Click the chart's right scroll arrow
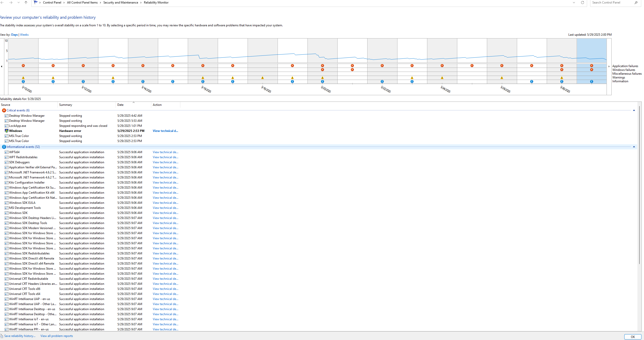This screenshot has height=340, width=644. point(609,66)
